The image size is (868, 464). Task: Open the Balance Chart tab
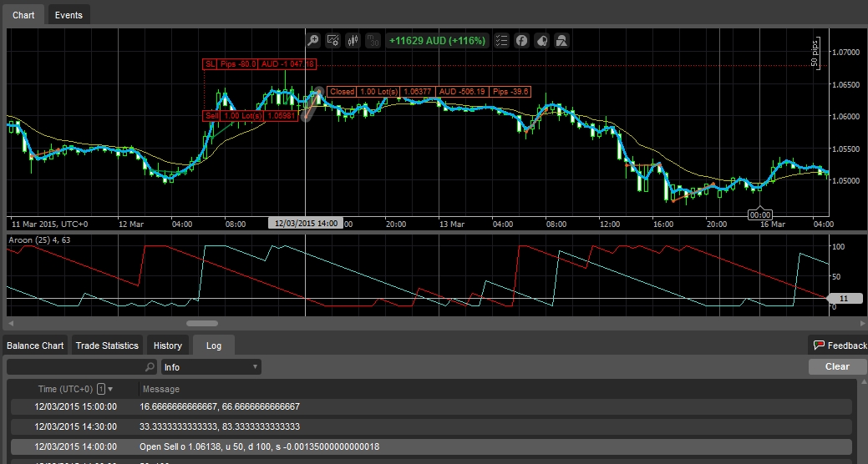[35, 345]
